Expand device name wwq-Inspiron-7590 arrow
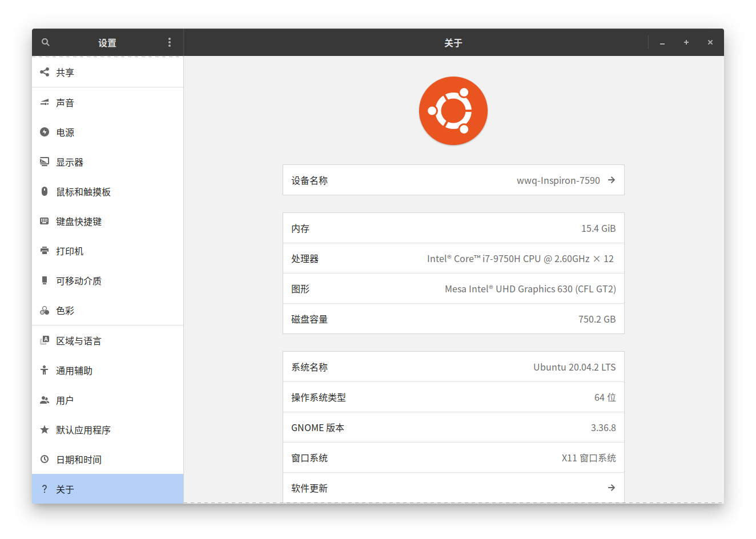The height and width of the screenshot is (539, 756). click(x=612, y=180)
